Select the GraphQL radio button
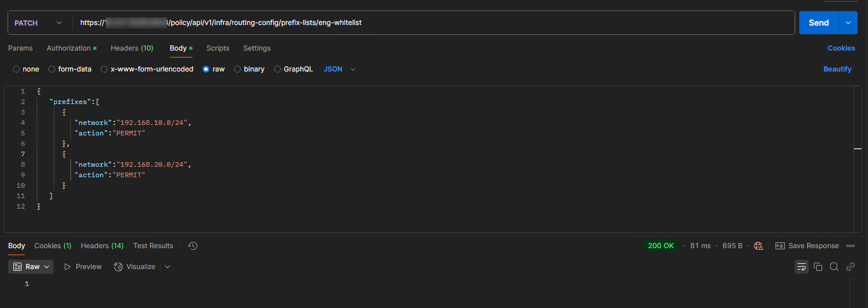This screenshot has width=868, height=308. tap(278, 69)
